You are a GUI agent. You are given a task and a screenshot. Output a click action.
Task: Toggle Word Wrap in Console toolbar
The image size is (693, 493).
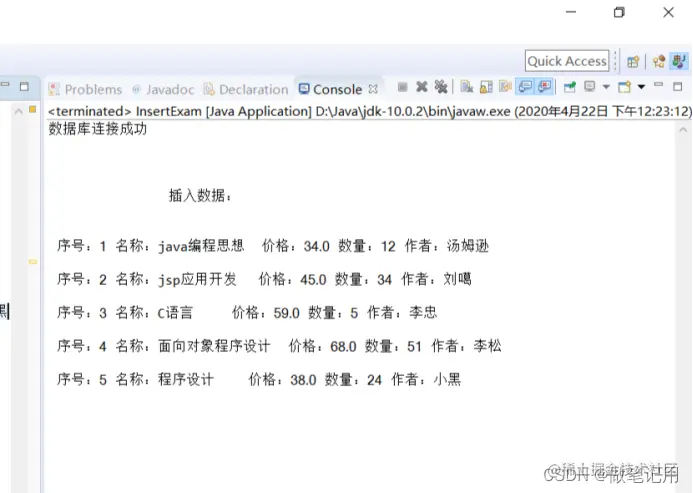(505, 87)
